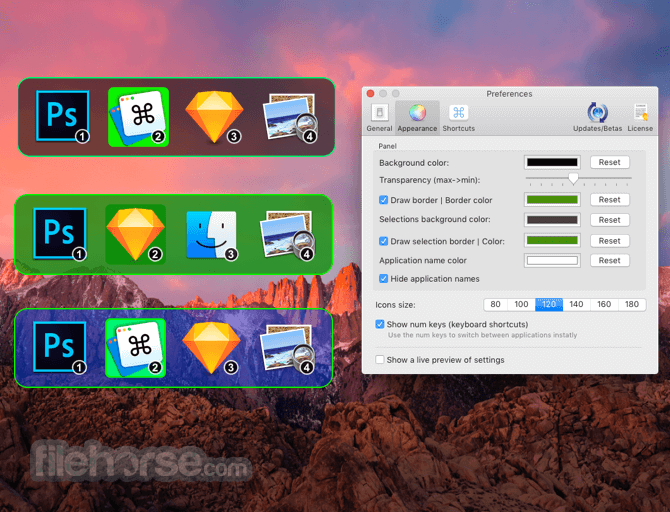Screen dimensions: 670x512
Task: Open the Updates/Betas tab
Action: (x=597, y=118)
